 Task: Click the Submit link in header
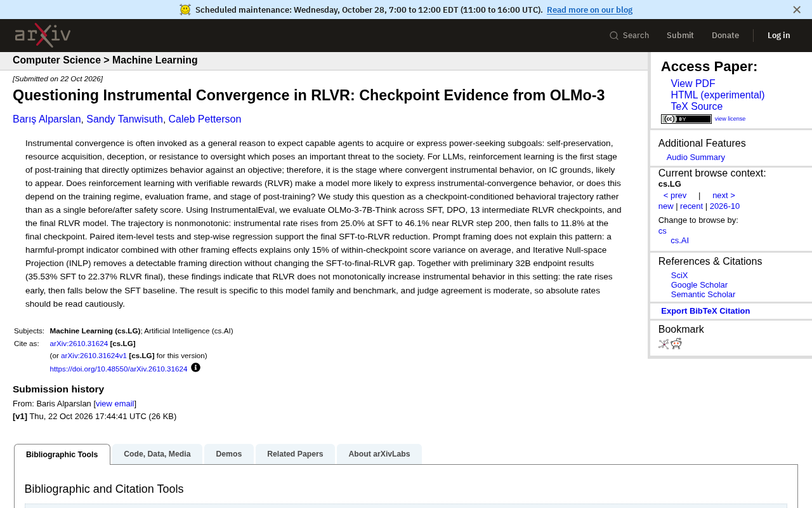pyautogui.click(x=680, y=36)
